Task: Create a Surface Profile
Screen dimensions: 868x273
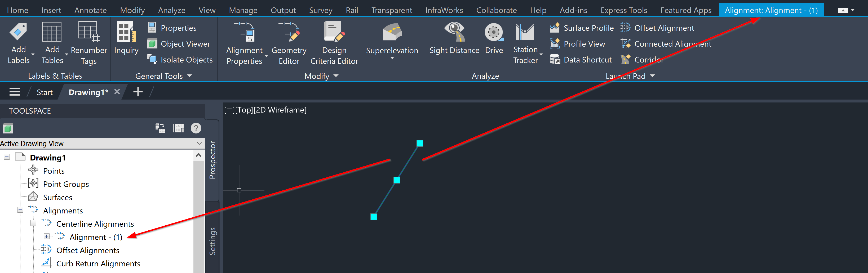Action: [x=582, y=28]
